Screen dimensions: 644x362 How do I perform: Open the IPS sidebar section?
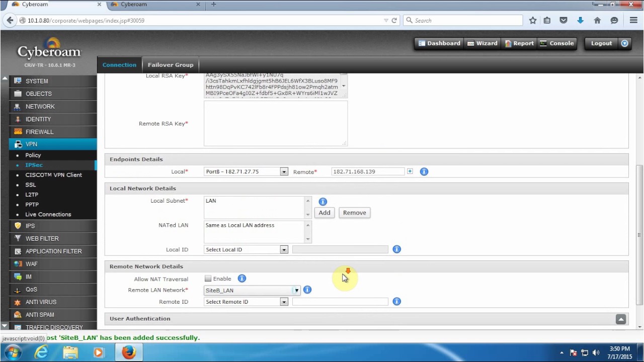coord(53,226)
